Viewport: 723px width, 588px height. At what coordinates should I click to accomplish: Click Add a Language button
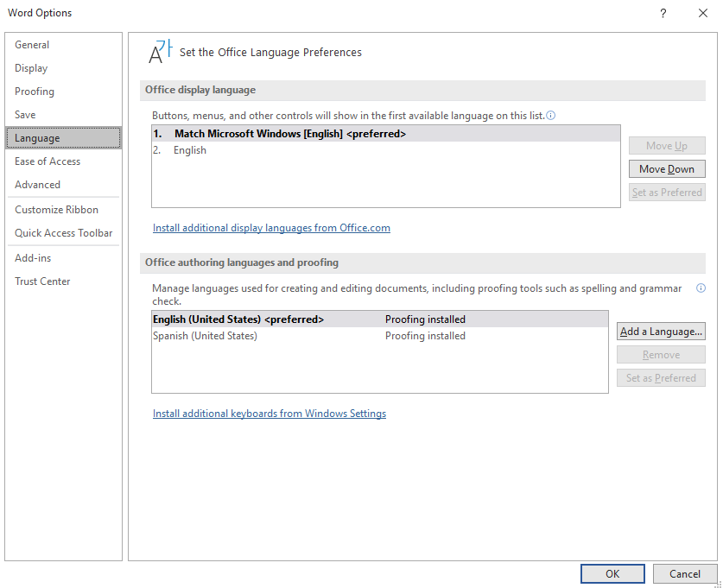661,332
